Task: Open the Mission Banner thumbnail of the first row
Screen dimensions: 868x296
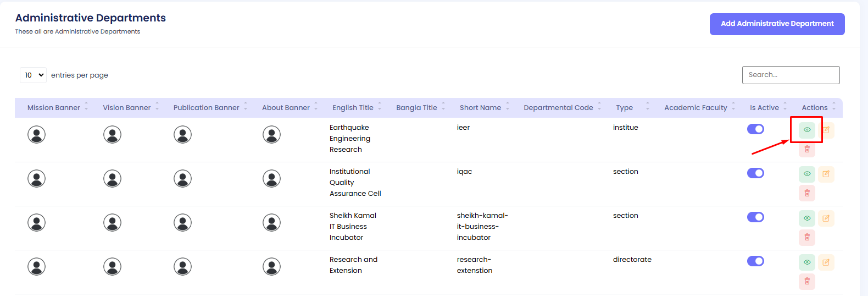Action: (x=37, y=135)
